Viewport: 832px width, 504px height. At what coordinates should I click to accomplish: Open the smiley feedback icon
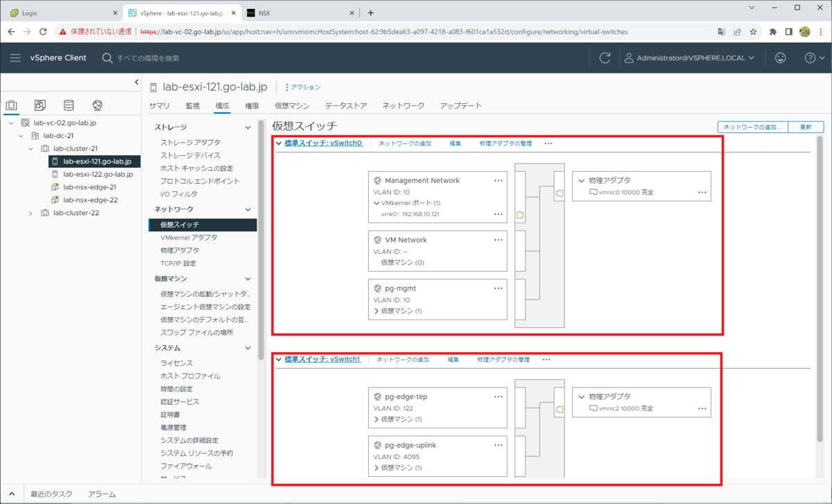tap(780, 58)
